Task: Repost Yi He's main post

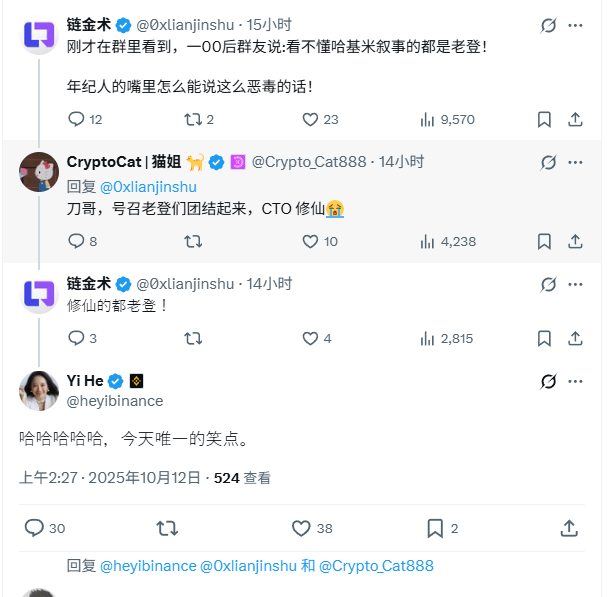Action: pyautogui.click(x=167, y=528)
